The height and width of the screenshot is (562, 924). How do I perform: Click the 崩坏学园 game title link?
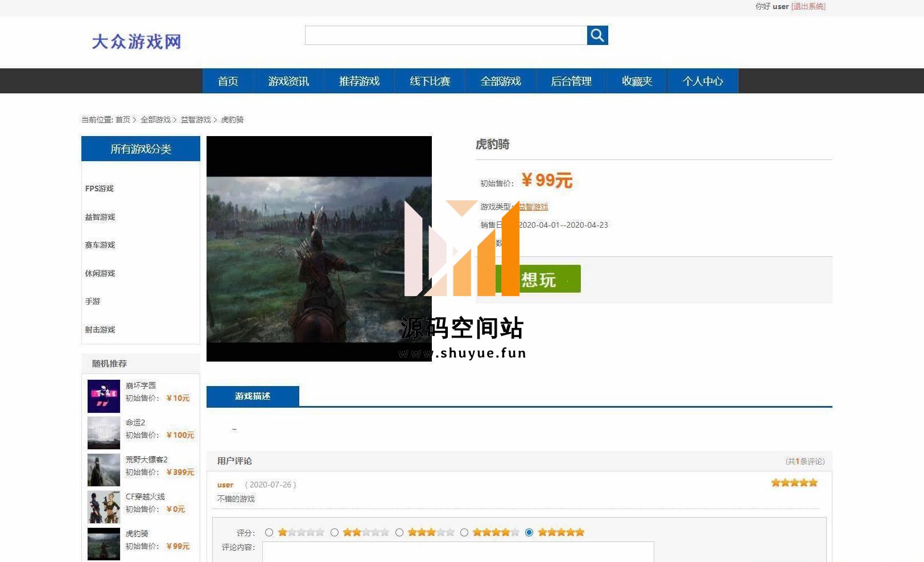tap(141, 385)
